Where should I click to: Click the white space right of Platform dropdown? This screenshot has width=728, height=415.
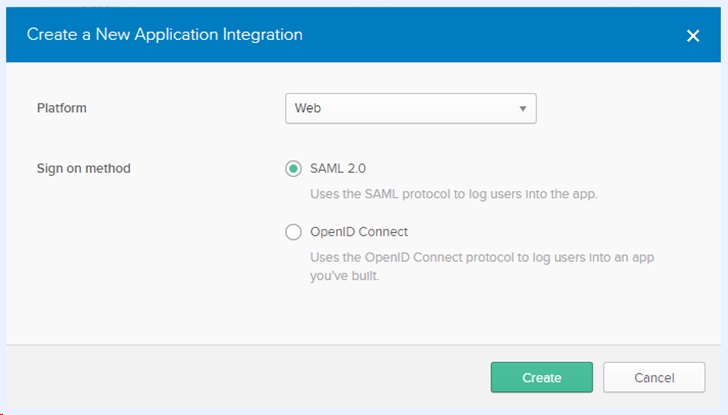620,108
